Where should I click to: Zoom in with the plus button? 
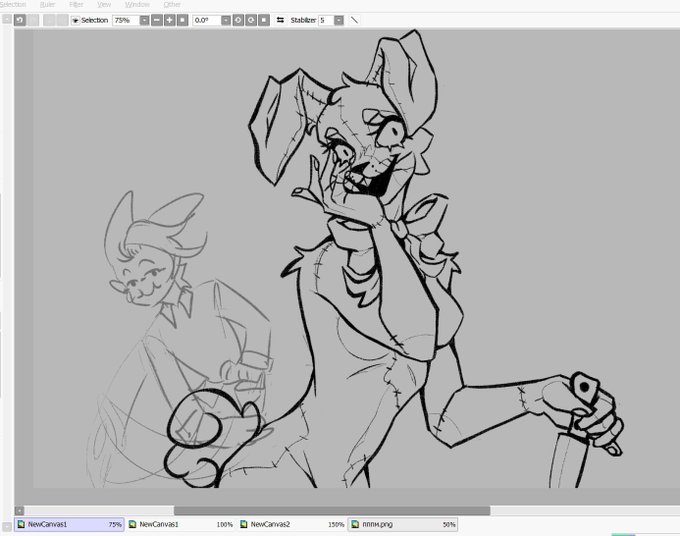pyautogui.click(x=170, y=20)
